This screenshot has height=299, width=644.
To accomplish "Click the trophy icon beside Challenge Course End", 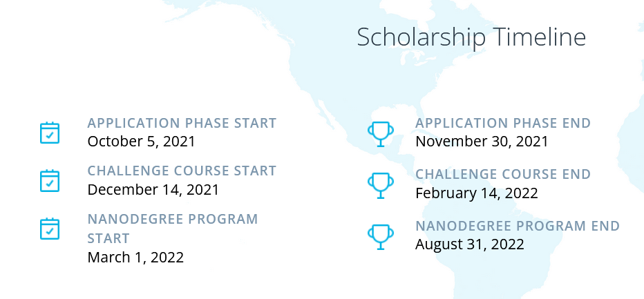I will (380, 186).
